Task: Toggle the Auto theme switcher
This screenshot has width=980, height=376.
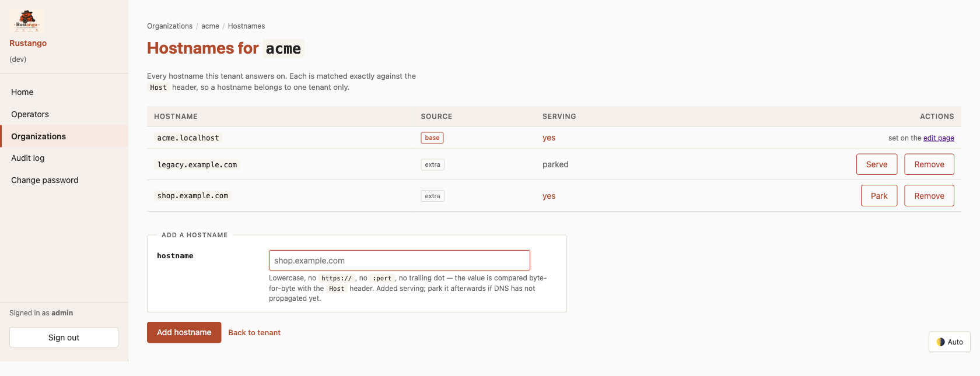Action: point(950,342)
